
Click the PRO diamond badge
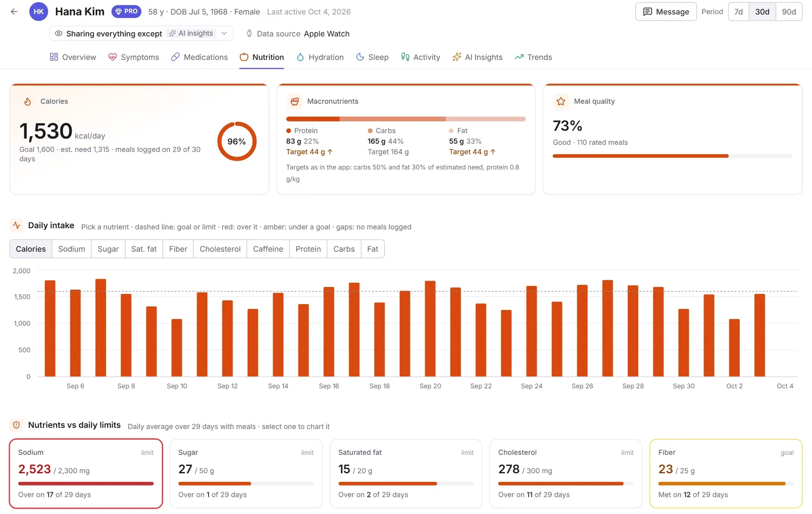126,11
